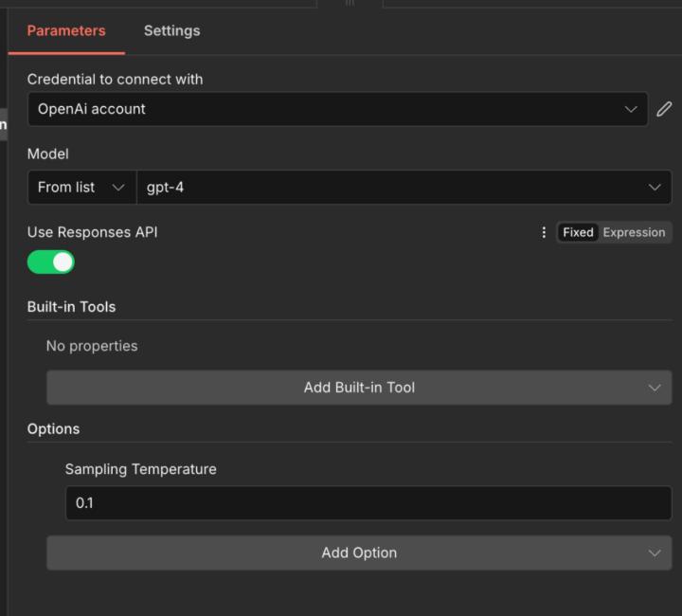Click the partially hidden tab on left edge

pos(3,124)
